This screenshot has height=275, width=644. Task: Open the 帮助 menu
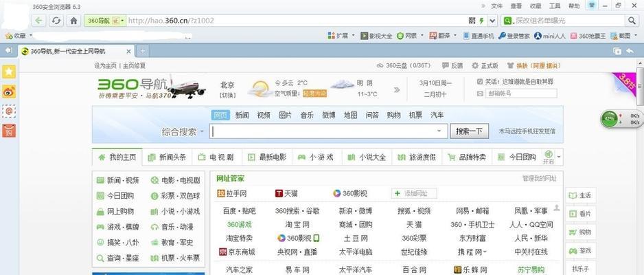coord(574,5)
